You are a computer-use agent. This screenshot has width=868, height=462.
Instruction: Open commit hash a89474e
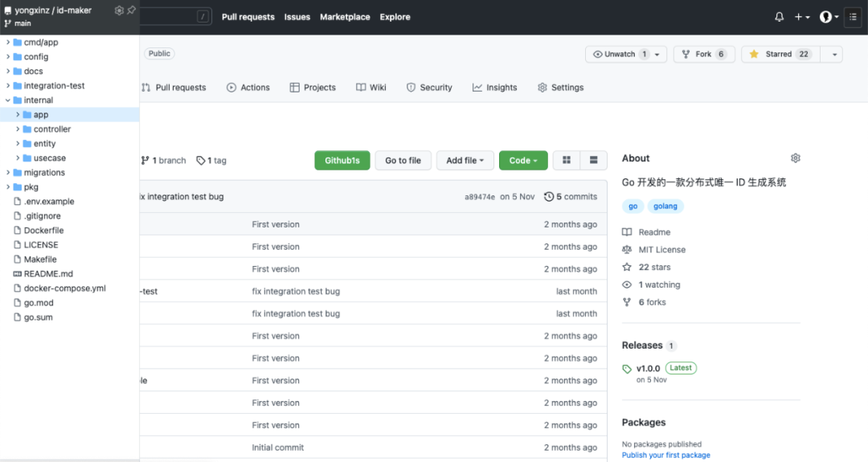click(480, 197)
